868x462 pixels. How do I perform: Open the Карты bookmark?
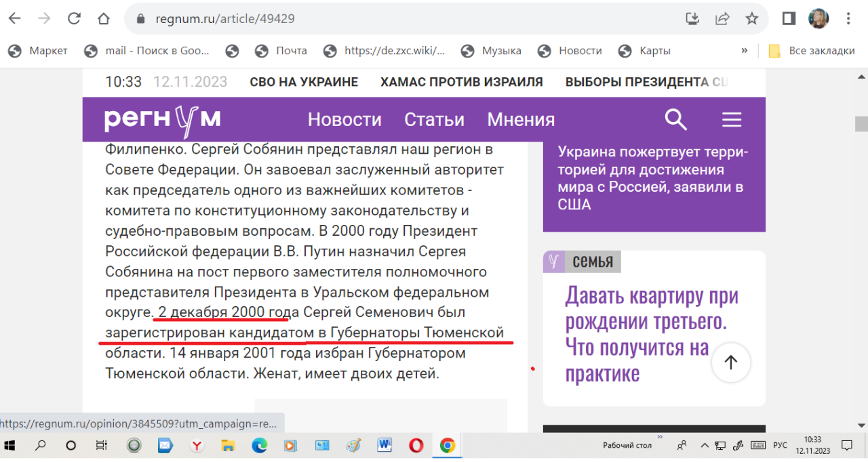pos(645,51)
